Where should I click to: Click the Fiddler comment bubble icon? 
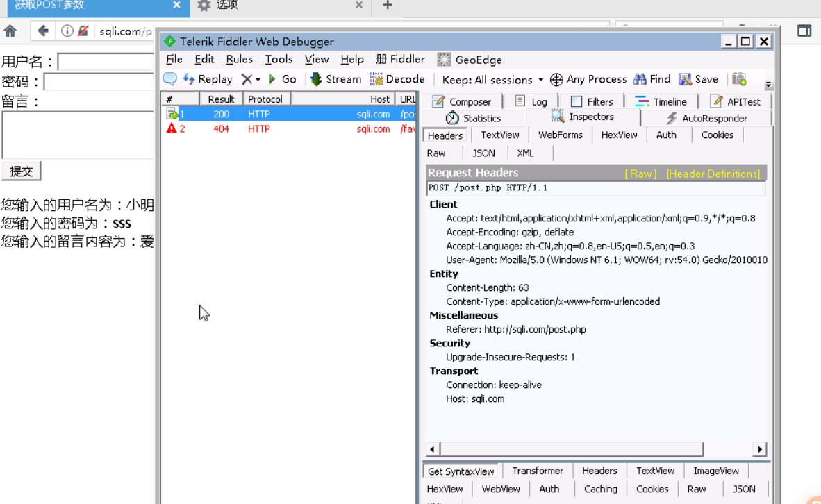point(169,79)
